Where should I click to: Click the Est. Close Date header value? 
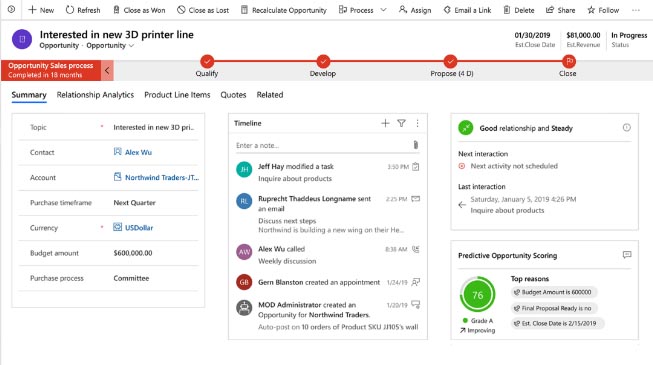click(x=532, y=35)
